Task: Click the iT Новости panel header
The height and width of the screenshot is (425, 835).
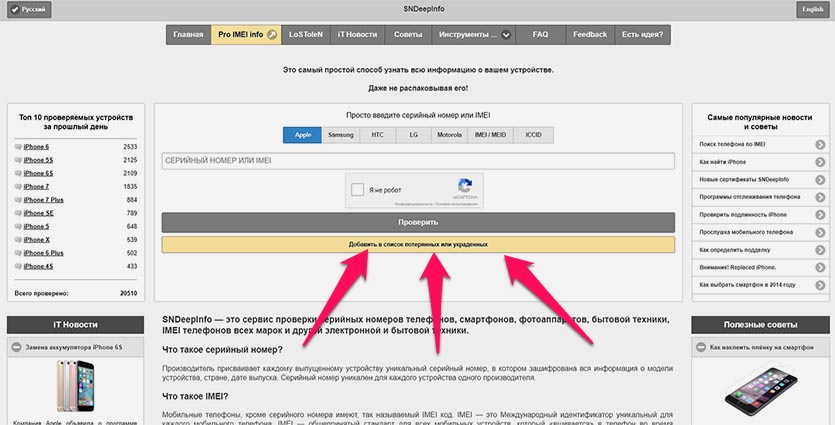Action: tap(75, 324)
